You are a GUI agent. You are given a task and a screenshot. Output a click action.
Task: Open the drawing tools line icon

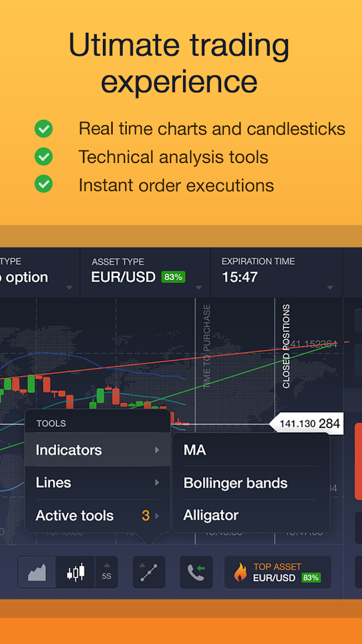[x=149, y=572]
